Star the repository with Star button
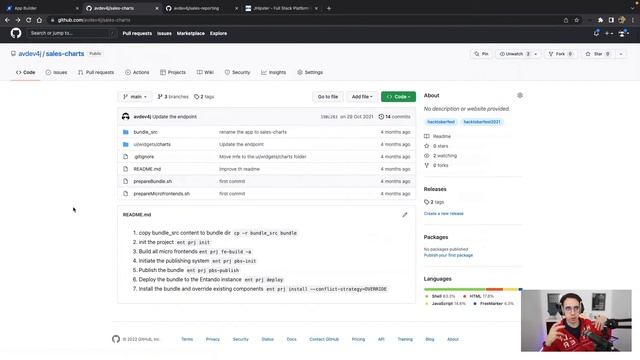 (x=598, y=54)
